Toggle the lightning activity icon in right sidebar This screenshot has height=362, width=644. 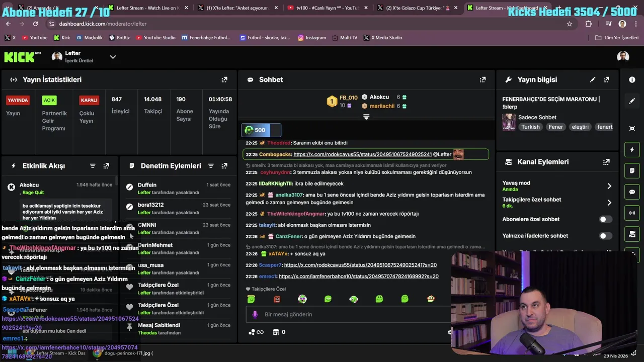coord(632,150)
